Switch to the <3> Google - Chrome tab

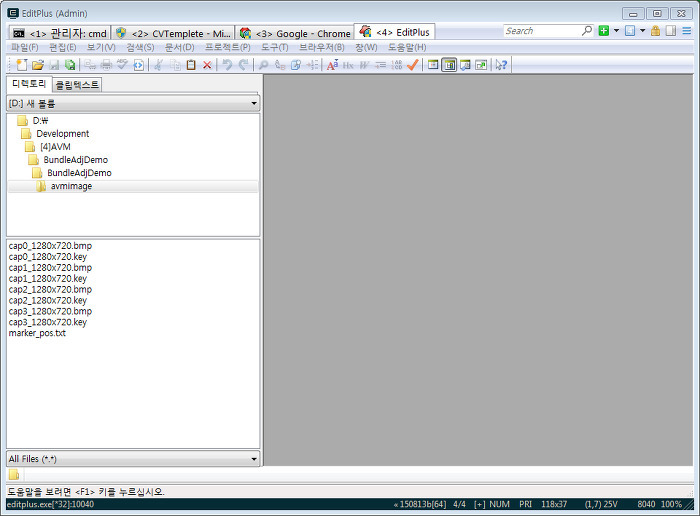pyautogui.click(x=295, y=33)
